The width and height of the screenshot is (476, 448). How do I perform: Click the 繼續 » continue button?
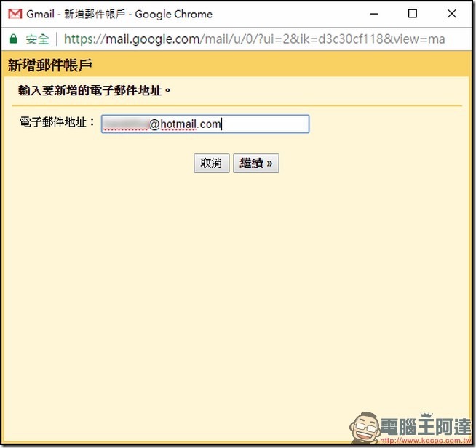256,163
